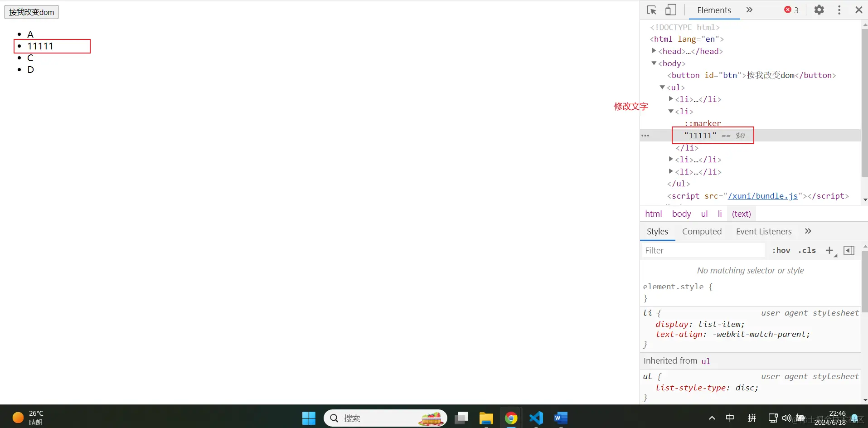Click the ul link in Inherited from

pyautogui.click(x=706, y=361)
